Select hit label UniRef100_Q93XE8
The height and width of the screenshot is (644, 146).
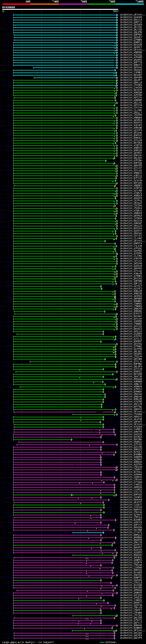(x=131, y=25)
